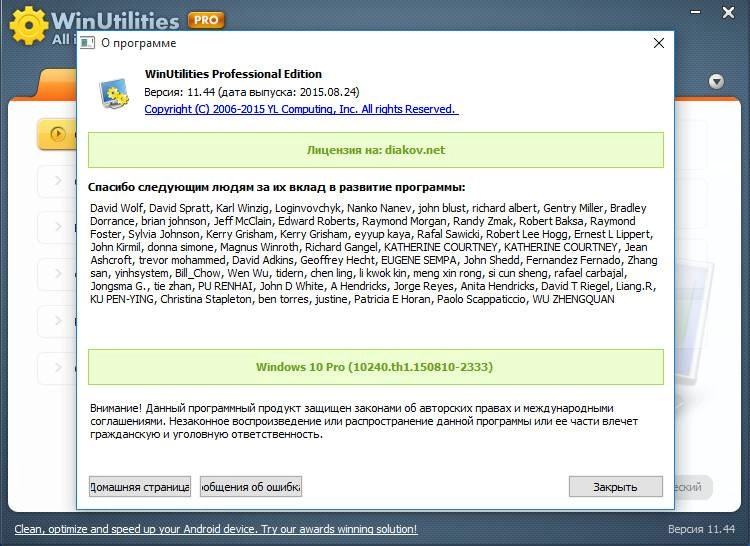Open the Сообщения об ошибках button
The image size is (750, 546).
point(251,487)
